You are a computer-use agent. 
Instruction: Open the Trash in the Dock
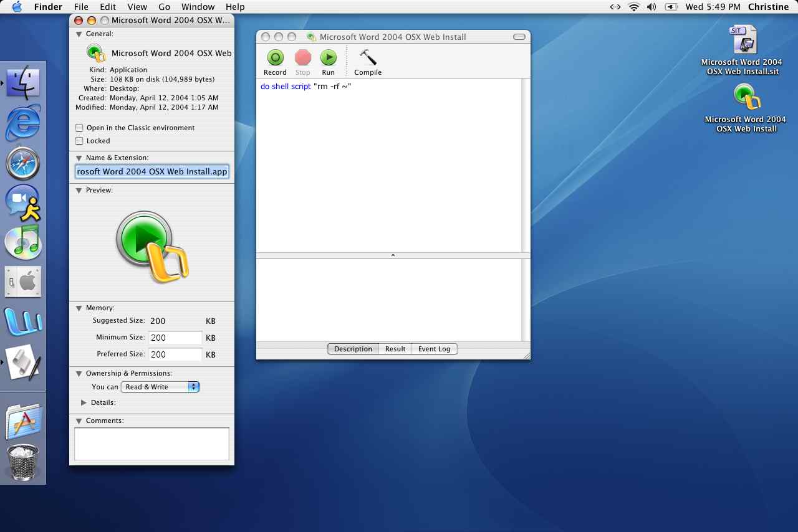[x=23, y=462]
